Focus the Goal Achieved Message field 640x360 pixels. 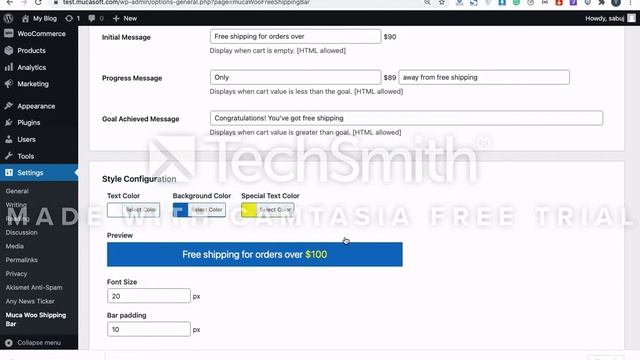(406, 118)
